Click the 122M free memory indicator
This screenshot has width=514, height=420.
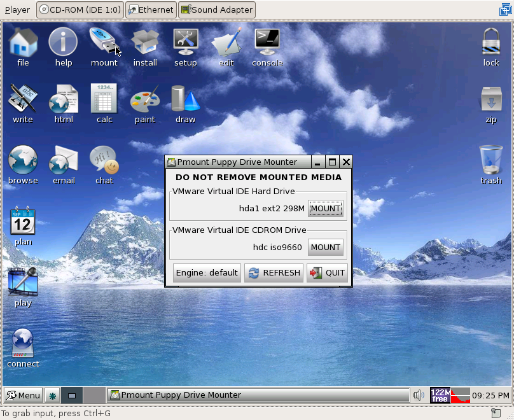[440, 395]
